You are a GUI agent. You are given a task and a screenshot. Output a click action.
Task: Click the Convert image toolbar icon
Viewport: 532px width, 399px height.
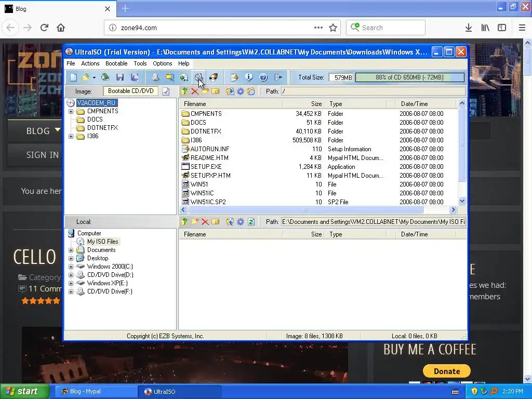184,77
